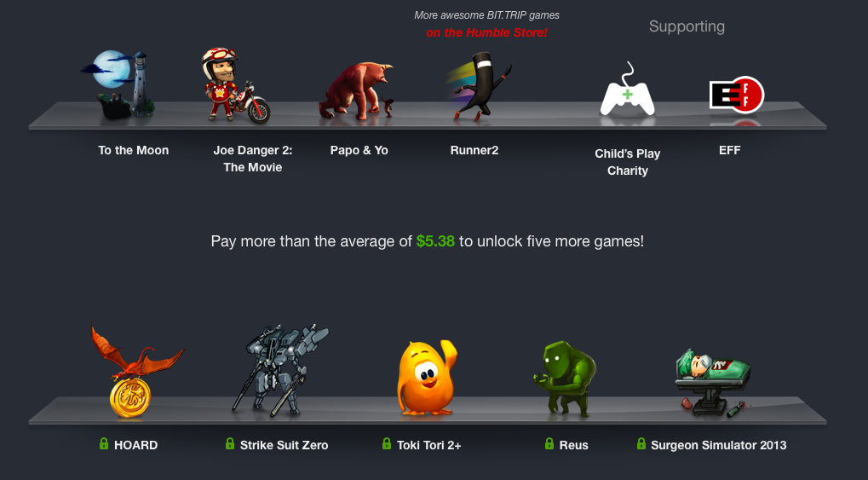Select the Surgeon Simulator 2013 patient icon
This screenshot has width=868, height=480.
712,383
